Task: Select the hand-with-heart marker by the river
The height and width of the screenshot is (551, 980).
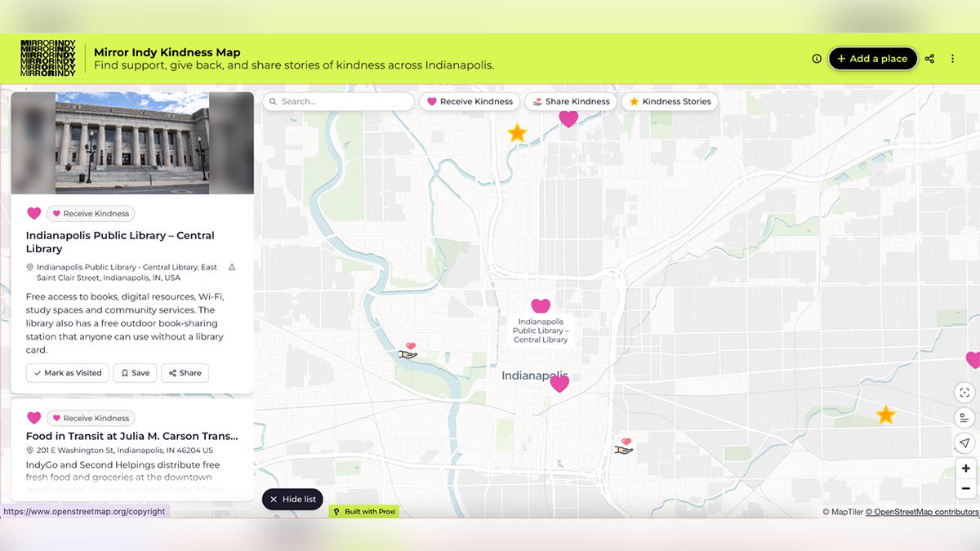Action: [408, 351]
